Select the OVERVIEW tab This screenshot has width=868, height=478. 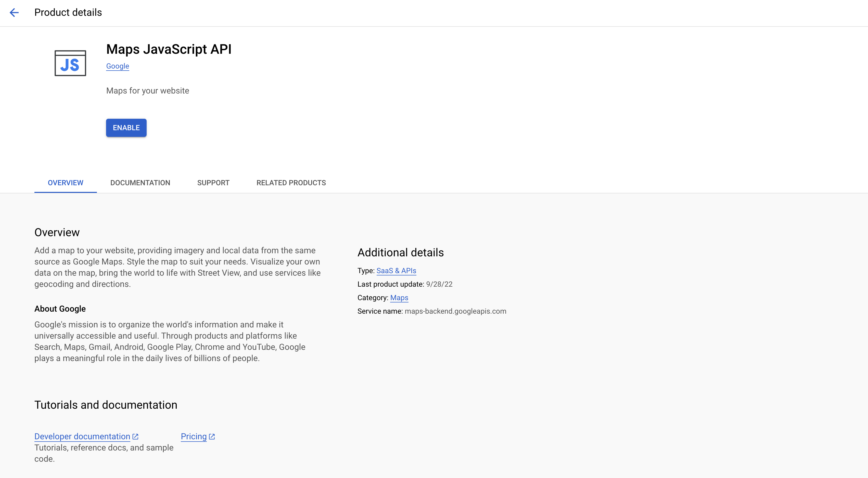[x=65, y=183]
